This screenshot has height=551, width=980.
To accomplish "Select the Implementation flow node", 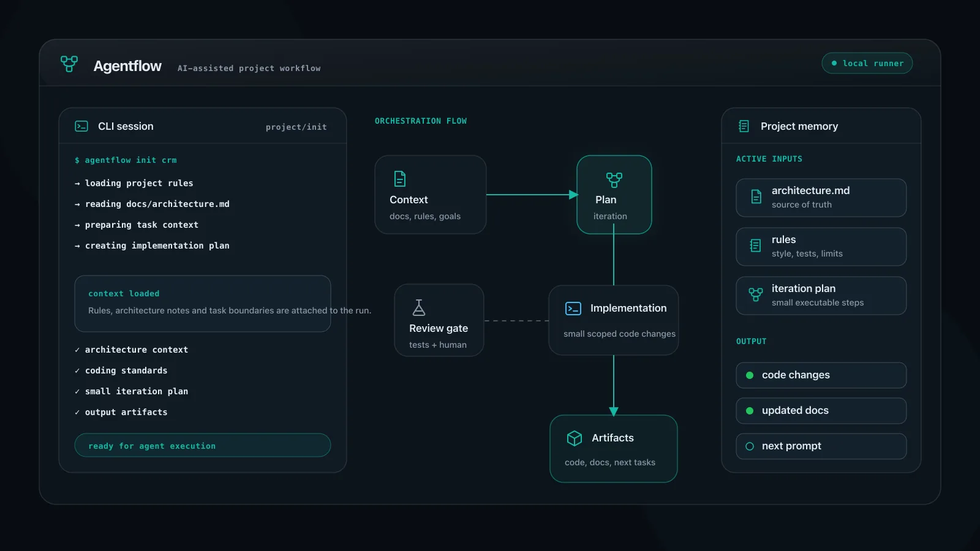I will [614, 320].
